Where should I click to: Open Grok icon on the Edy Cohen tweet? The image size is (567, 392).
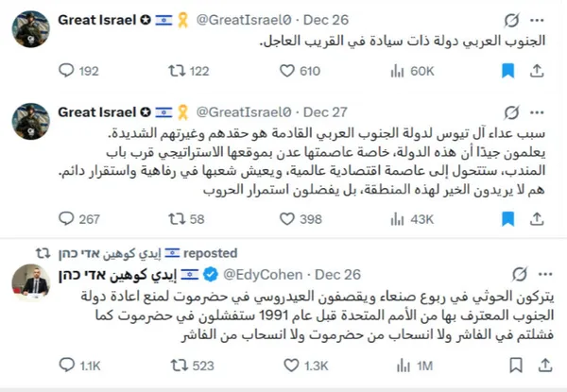point(509,276)
